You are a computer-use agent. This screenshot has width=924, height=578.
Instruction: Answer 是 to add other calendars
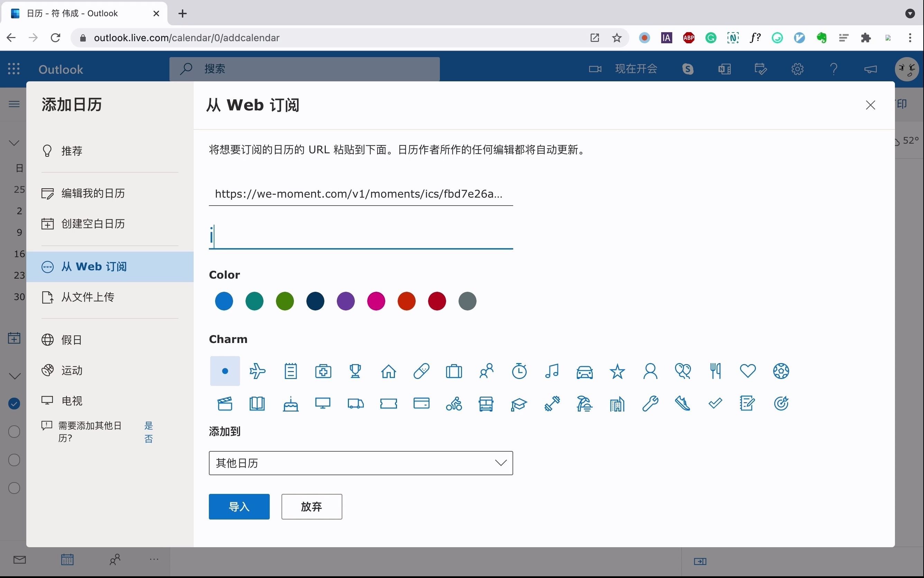click(x=149, y=425)
